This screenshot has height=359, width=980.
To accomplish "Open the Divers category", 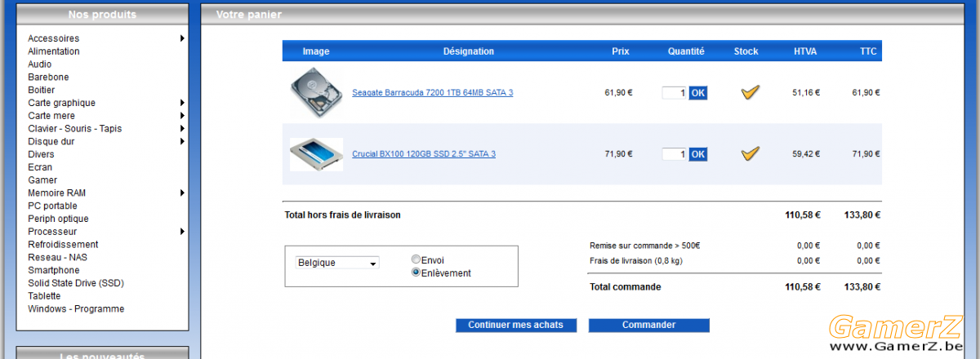I will [x=41, y=154].
